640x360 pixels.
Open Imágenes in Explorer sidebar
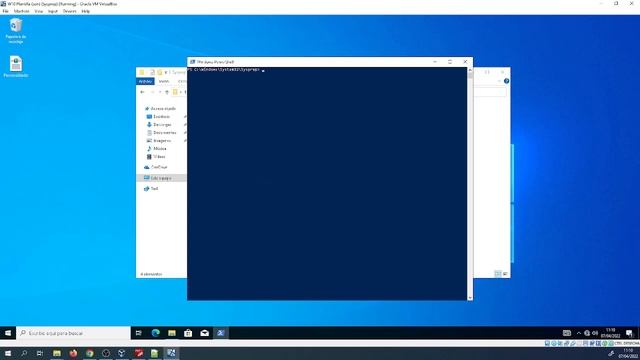pos(159,140)
